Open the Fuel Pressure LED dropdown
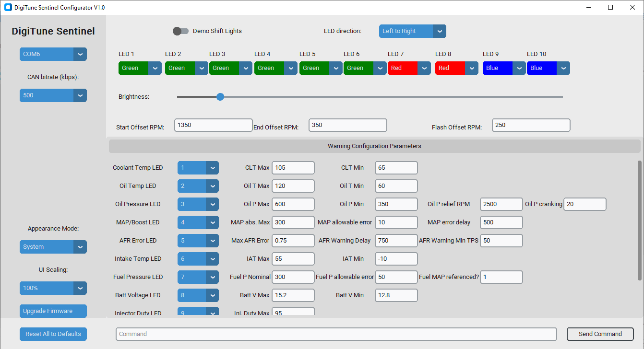The image size is (644, 349). click(198, 277)
